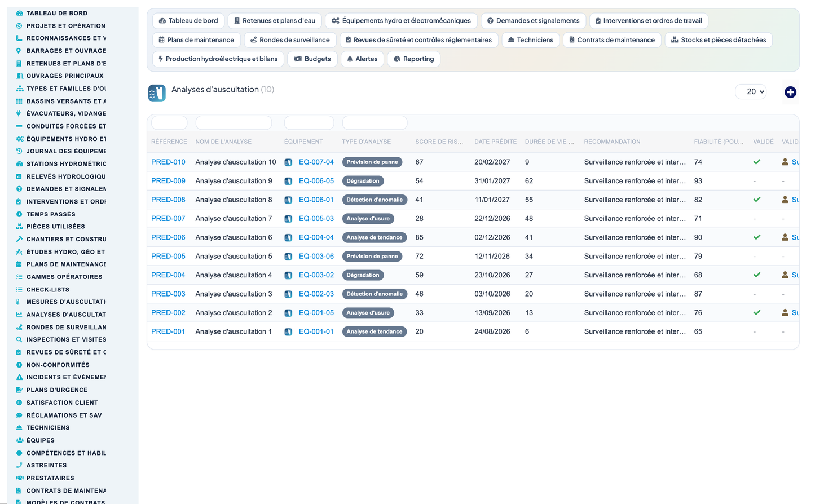Open equipment link EQ-006-05

pyautogui.click(x=316, y=181)
